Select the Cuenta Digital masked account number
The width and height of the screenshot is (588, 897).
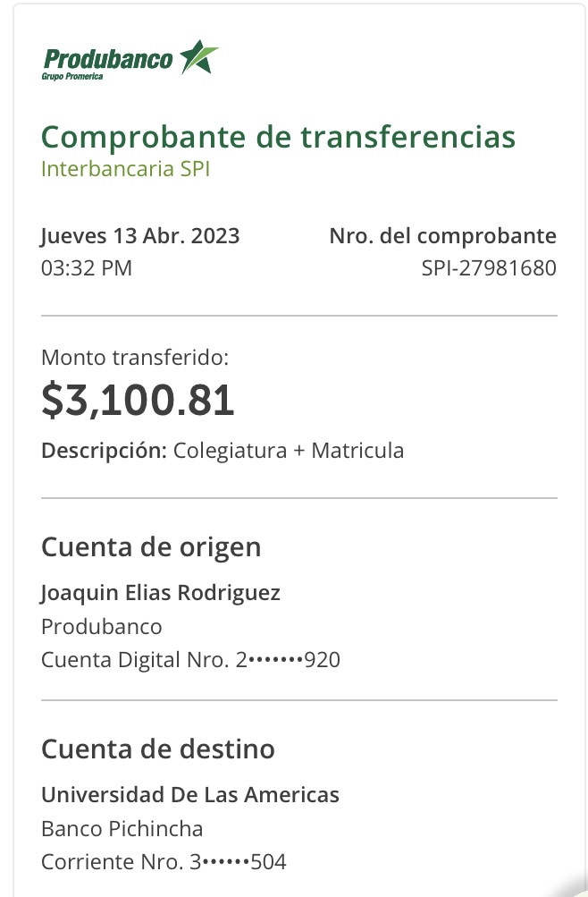[190, 660]
